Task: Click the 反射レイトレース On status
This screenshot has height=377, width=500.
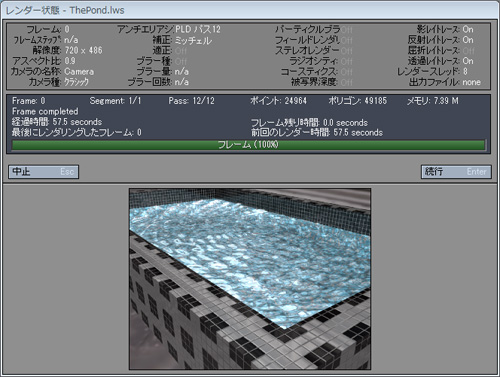Action: tap(468, 40)
